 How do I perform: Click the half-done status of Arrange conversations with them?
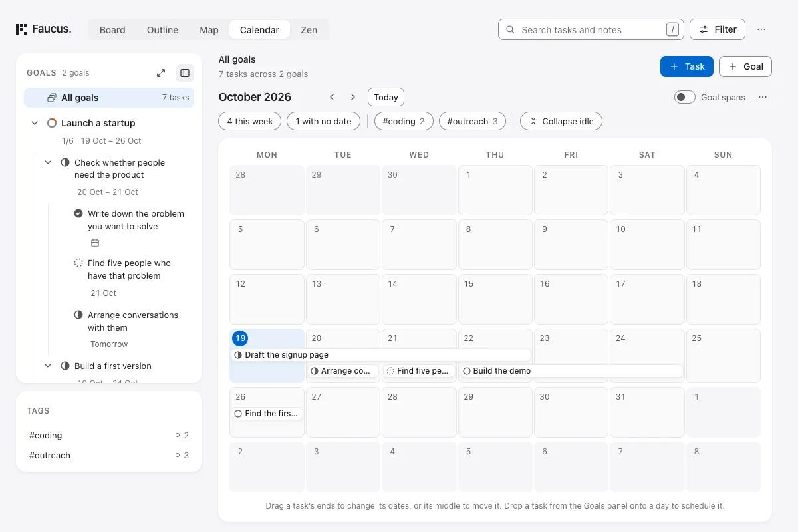pos(78,315)
